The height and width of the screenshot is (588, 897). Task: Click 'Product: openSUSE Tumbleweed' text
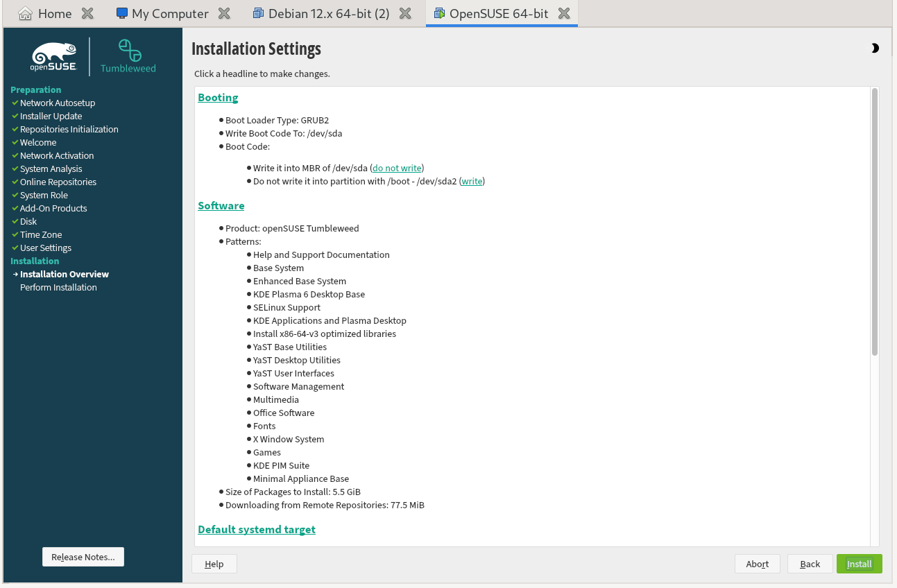click(292, 229)
